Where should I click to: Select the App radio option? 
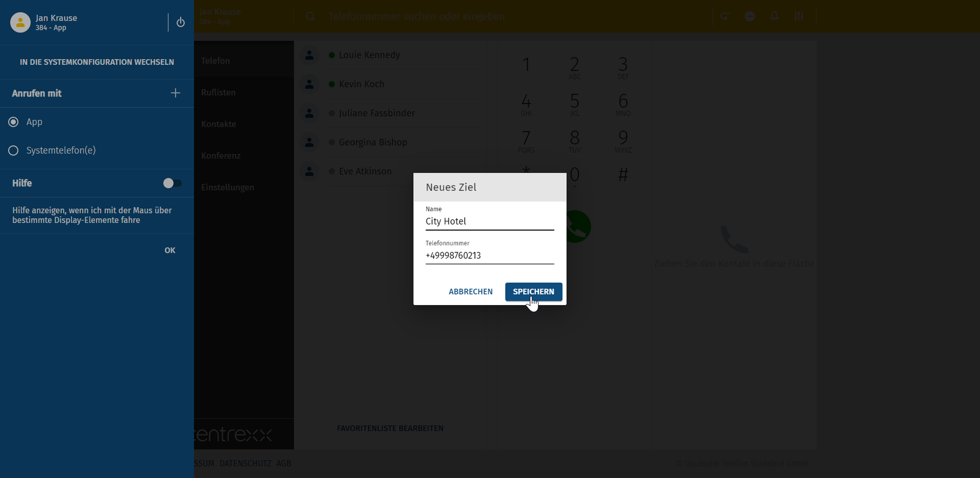14,122
